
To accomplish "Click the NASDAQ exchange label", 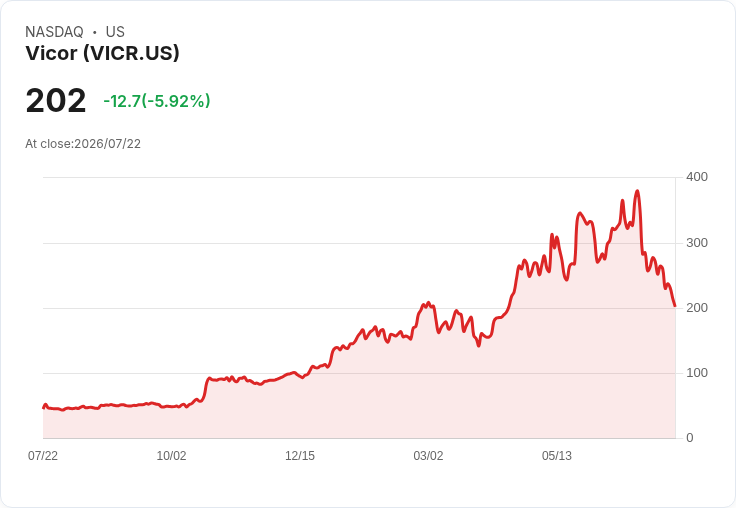I will pos(54,32).
